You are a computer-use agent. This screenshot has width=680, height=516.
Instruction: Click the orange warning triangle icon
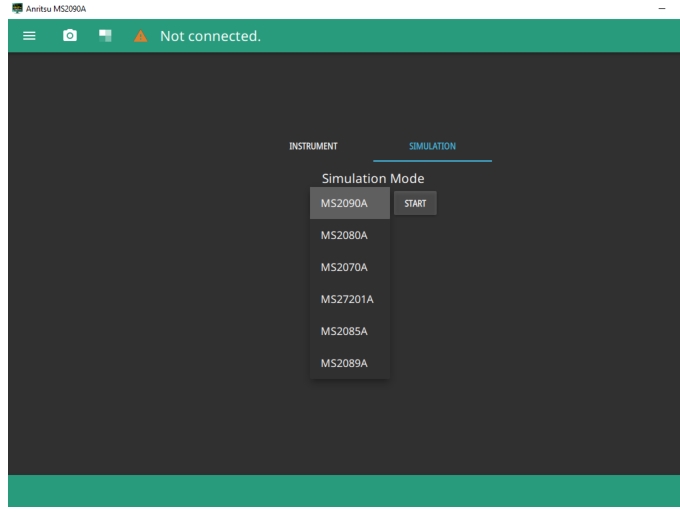point(141,36)
